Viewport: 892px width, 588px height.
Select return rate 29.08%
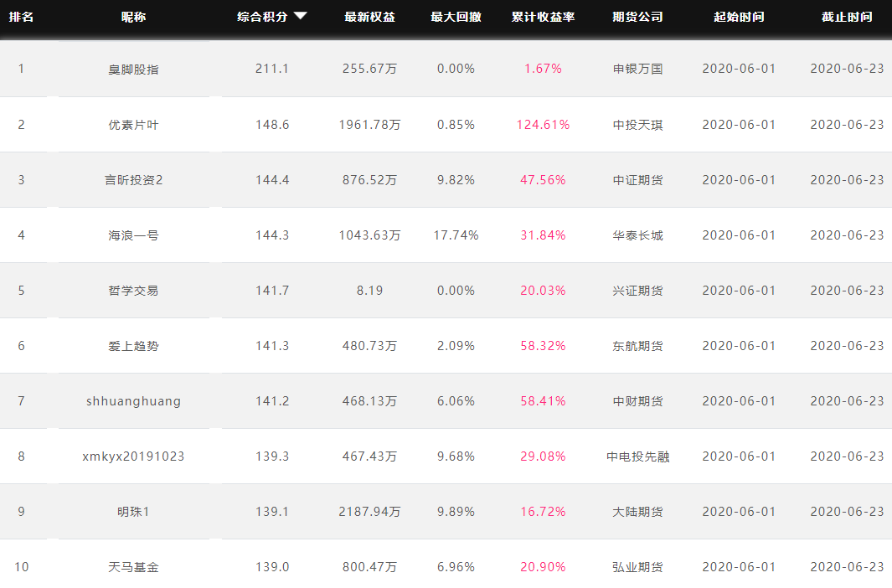pos(544,456)
